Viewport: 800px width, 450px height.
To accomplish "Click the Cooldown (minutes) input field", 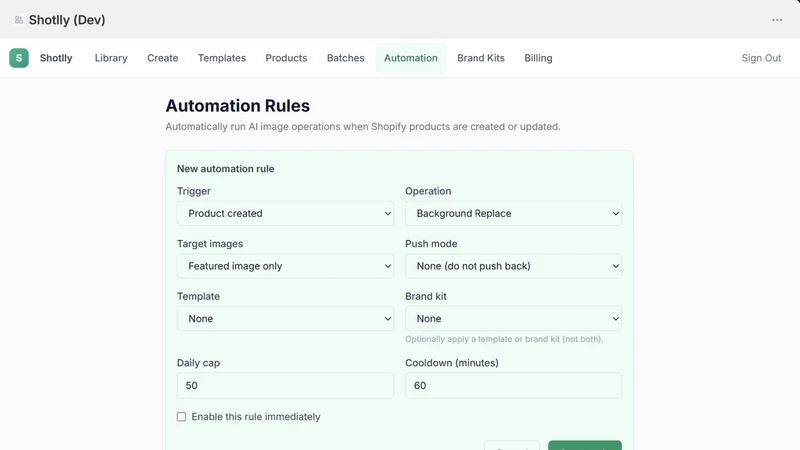I will coord(513,385).
